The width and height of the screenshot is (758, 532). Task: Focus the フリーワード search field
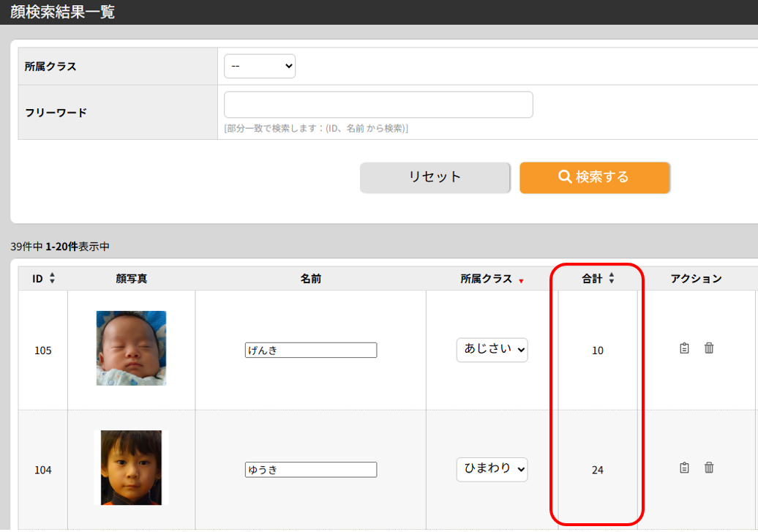pyautogui.click(x=378, y=105)
